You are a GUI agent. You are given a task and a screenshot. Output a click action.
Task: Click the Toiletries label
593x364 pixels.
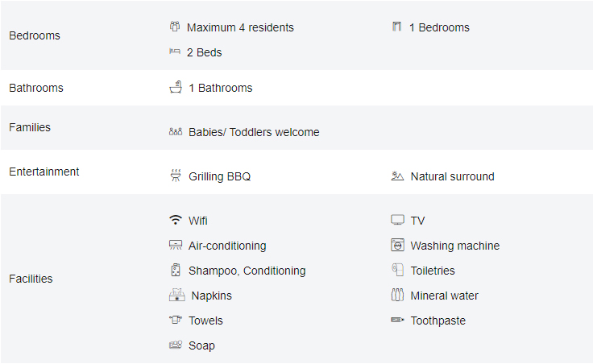433,271
